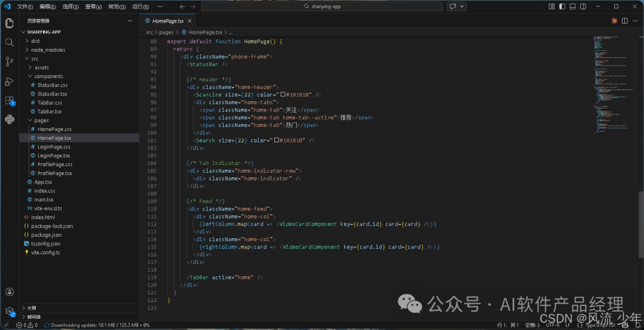Toggle the primary side bar visibility
This screenshot has width=644, height=330.
click(x=562, y=7)
